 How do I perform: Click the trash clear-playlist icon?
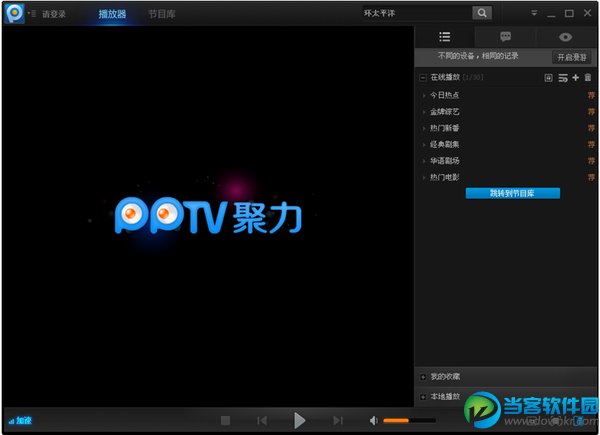[588, 78]
